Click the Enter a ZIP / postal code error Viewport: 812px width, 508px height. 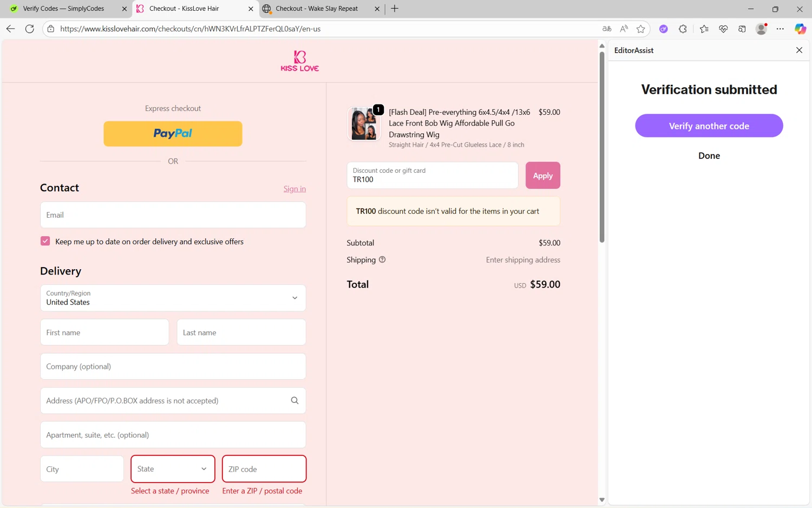pyautogui.click(x=262, y=491)
